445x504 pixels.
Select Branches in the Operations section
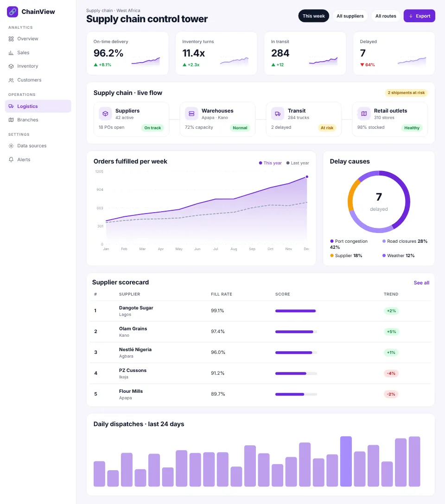(38, 120)
